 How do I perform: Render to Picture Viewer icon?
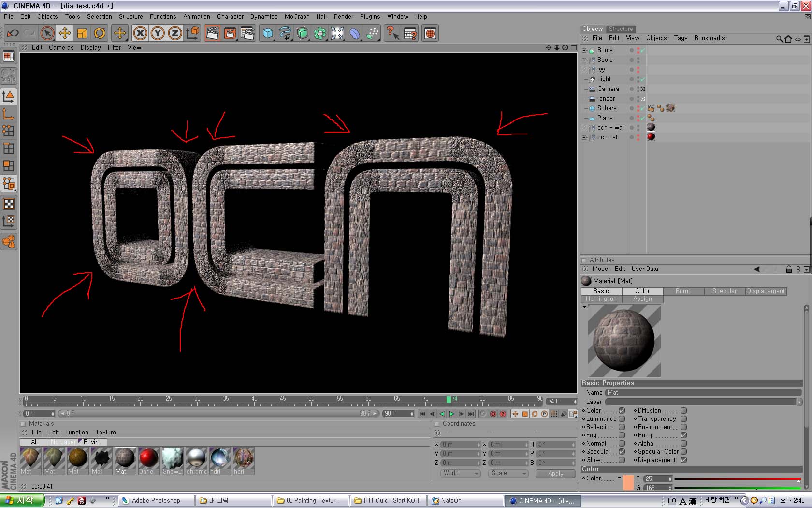(x=230, y=33)
